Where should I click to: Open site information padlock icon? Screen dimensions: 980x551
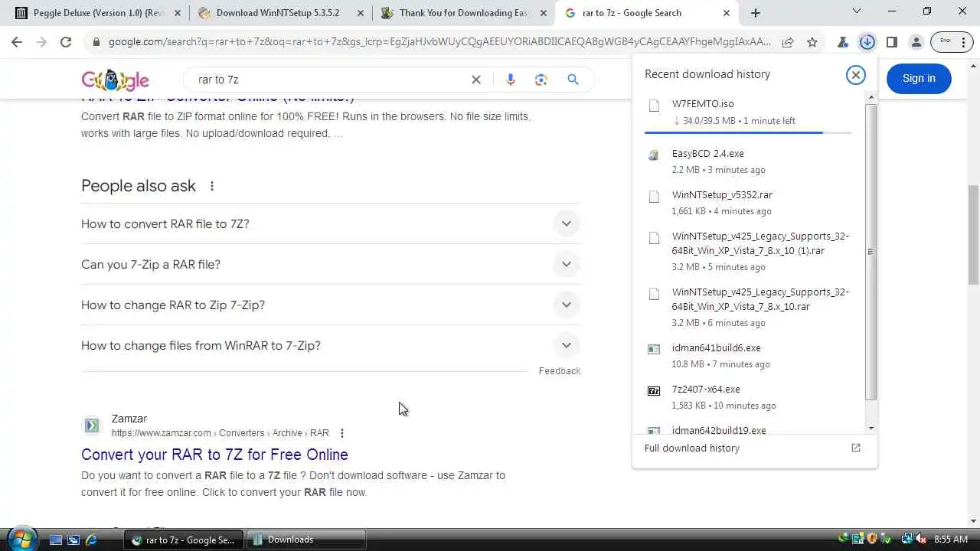click(96, 43)
